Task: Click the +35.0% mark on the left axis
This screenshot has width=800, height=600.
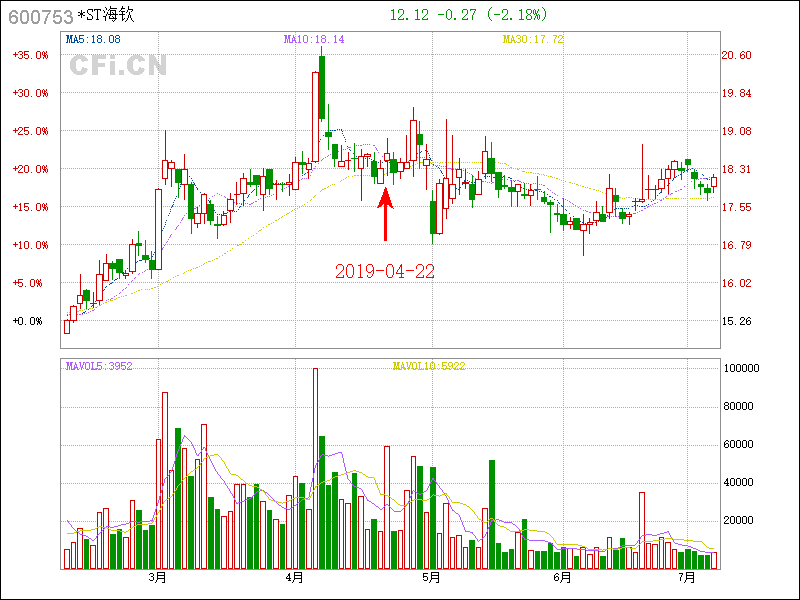Action: 30,56
